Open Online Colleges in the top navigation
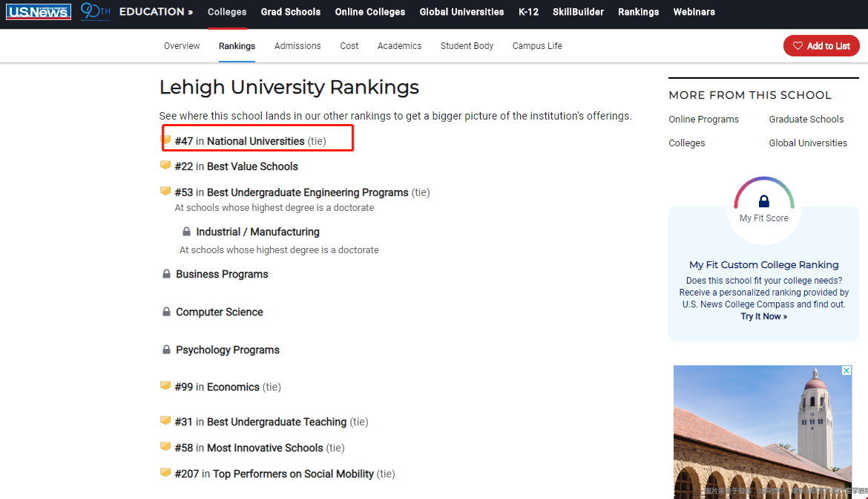Viewport: 868px width, 499px height. (369, 12)
